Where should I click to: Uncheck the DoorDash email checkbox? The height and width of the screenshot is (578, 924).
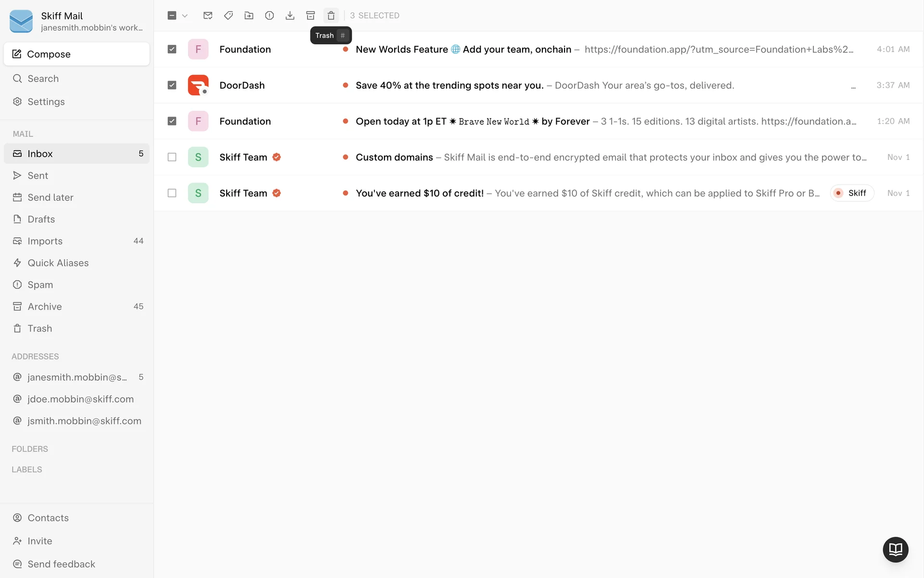172,85
